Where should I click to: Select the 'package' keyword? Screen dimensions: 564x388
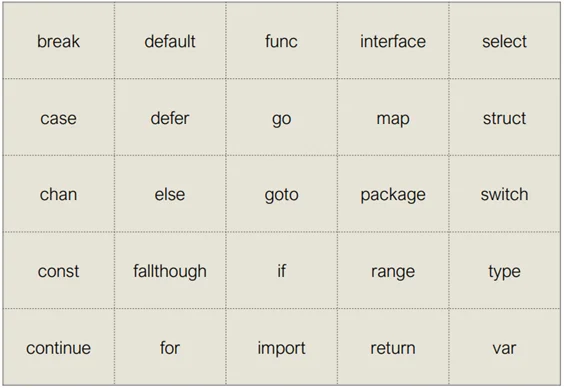(x=393, y=196)
